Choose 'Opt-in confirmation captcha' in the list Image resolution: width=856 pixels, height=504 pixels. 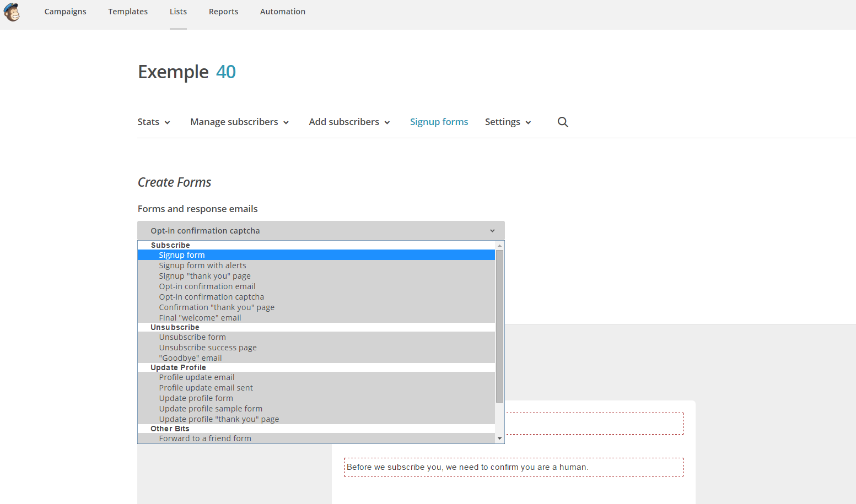[316, 297]
